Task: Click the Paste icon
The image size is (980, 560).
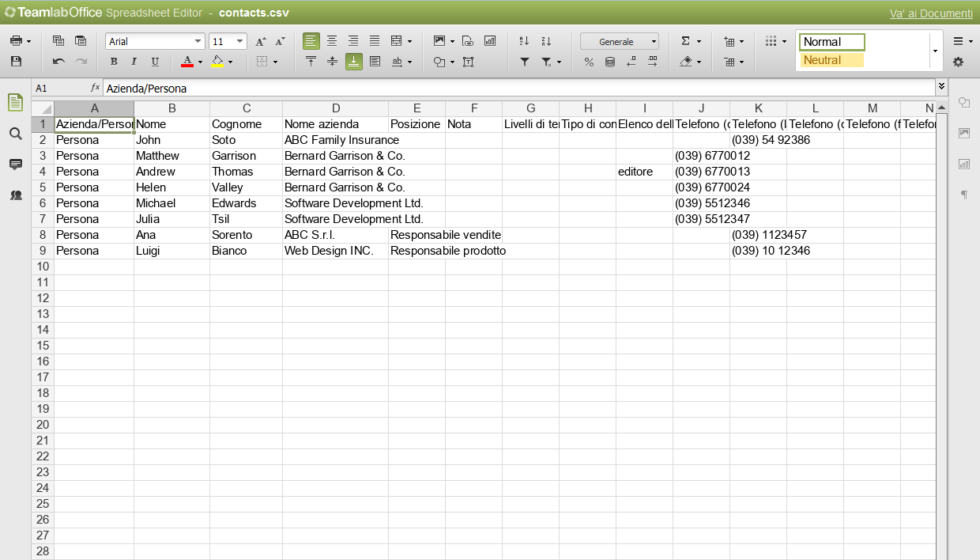Action: click(80, 41)
